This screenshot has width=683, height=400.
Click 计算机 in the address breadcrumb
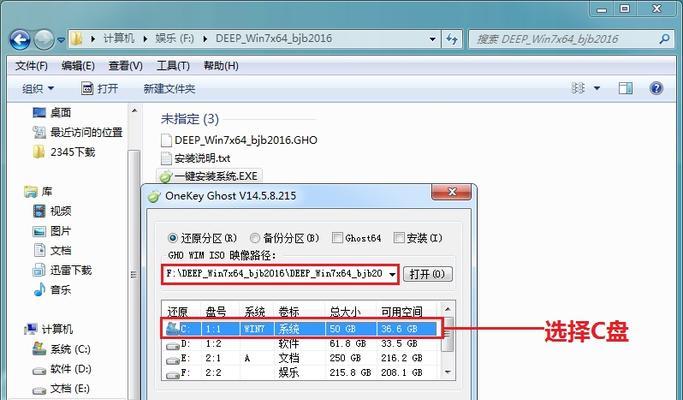pos(118,39)
